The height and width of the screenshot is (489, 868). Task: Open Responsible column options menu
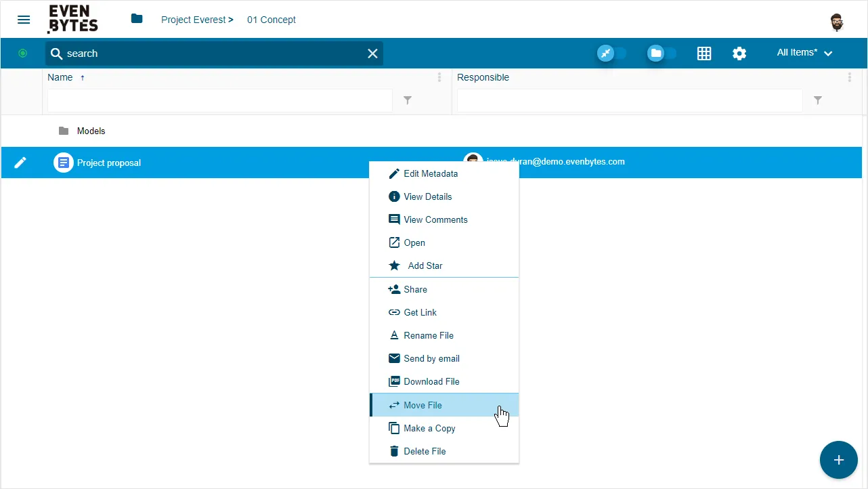[x=850, y=77]
